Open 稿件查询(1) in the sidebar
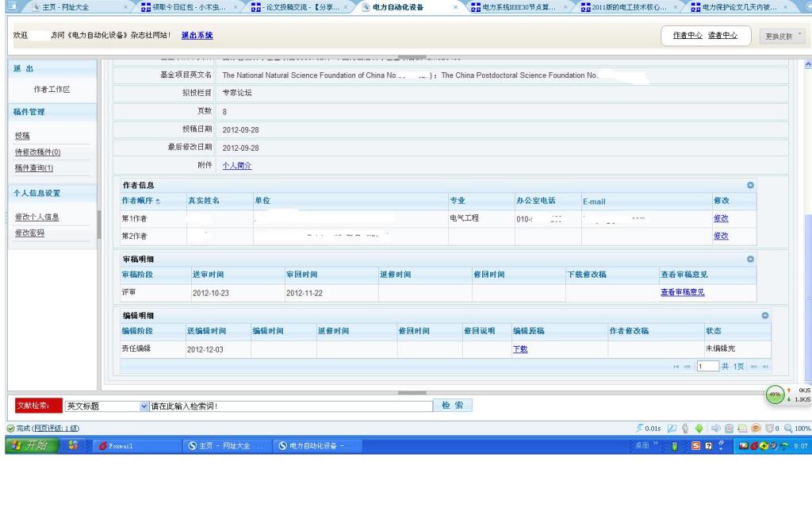The width and height of the screenshot is (812, 508). pos(33,168)
